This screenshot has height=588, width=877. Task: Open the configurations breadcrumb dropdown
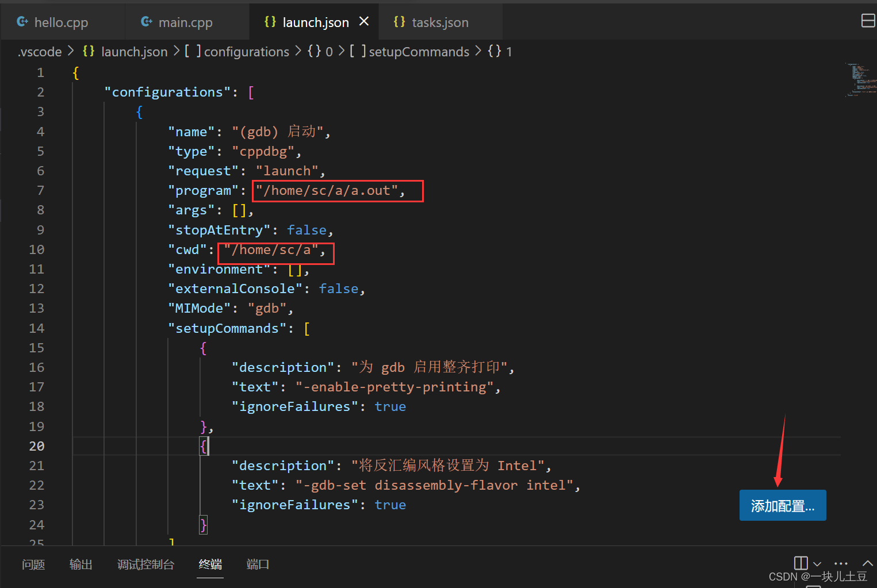[x=247, y=51]
